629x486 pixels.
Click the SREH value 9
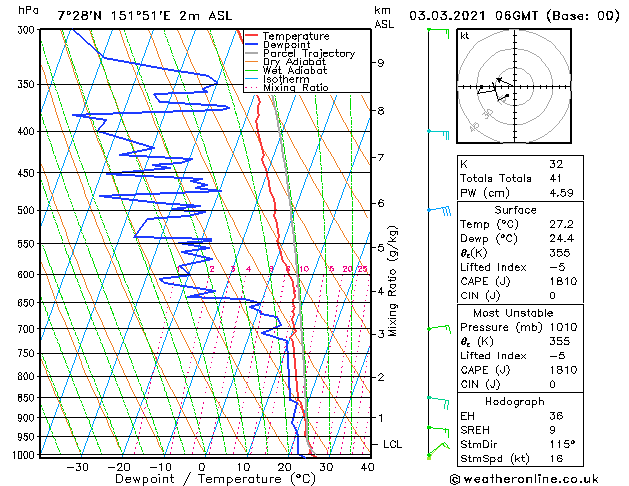point(552,430)
